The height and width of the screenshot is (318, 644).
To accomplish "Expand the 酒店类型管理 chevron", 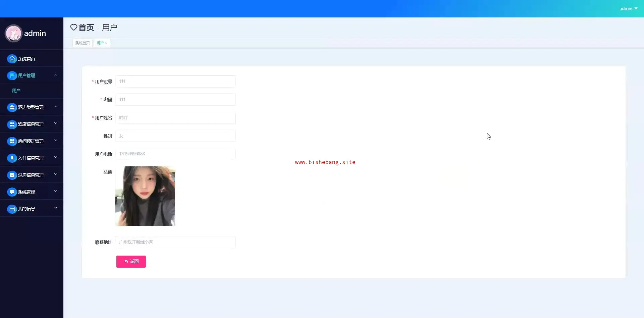I will 56,107.
